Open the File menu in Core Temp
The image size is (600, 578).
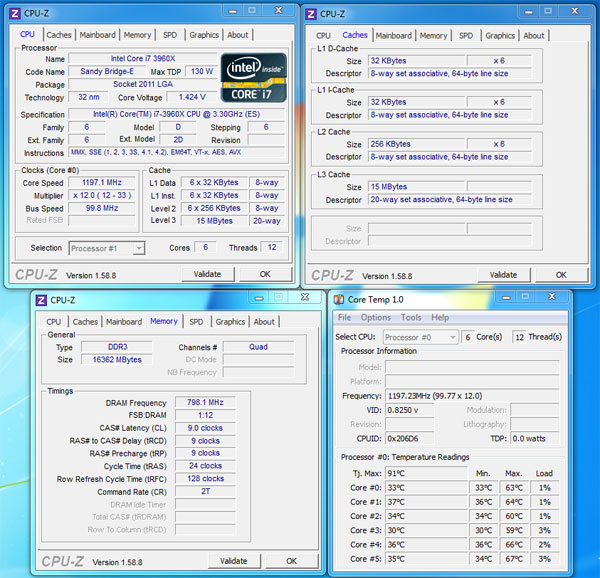point(344,317)
